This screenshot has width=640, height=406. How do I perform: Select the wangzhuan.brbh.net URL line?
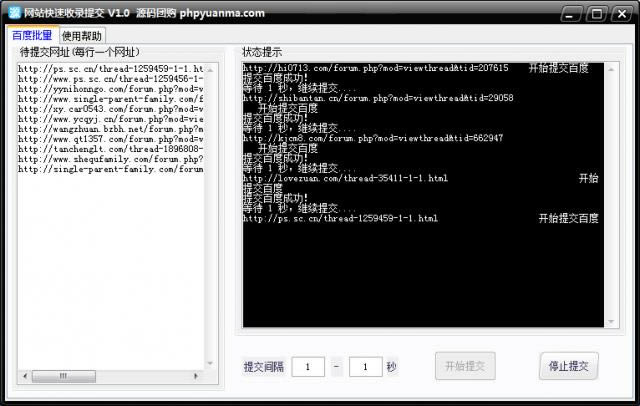point(110,129)
